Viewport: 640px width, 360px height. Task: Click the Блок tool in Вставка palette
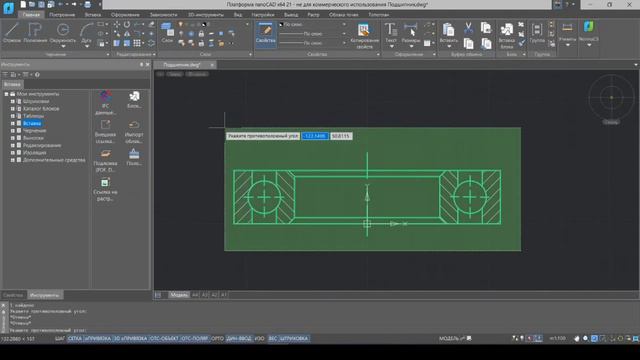(134, 100)
